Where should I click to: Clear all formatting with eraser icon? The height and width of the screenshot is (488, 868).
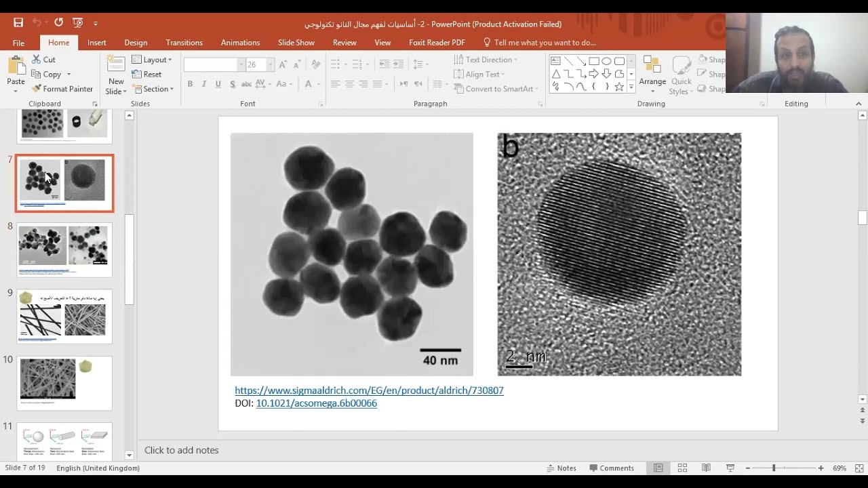pyautogui.click(x=315, y=64)
